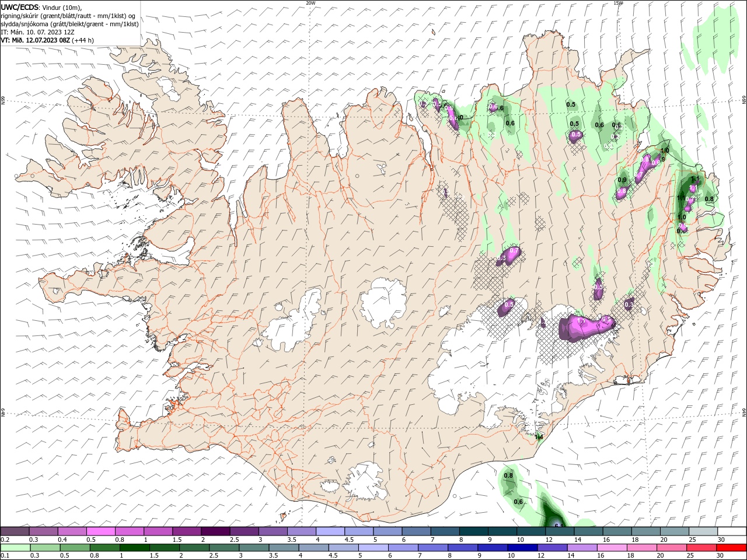Select top-row darkest purple swatch between 2 and 2.5
The width and height of the screenshot is (747, 560).
click(x=215, y=531)
